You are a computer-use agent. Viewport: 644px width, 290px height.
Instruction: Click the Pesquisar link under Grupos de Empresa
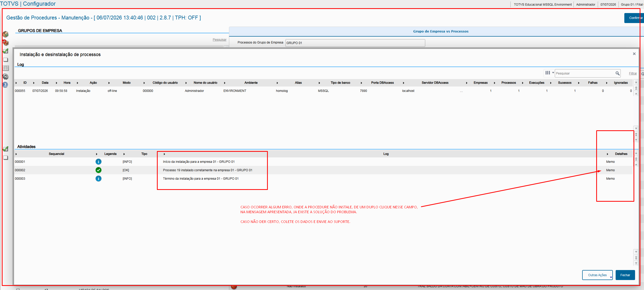[x=220, y=40]
